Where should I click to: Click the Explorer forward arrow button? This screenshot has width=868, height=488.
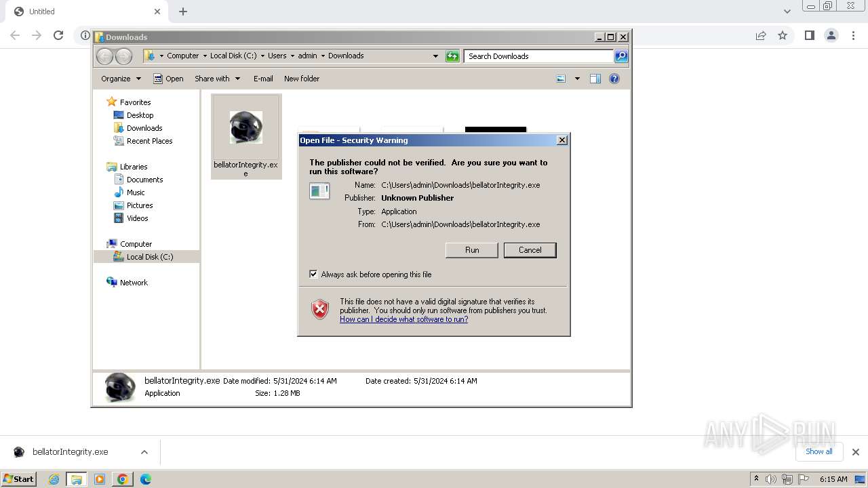point(123,56)
